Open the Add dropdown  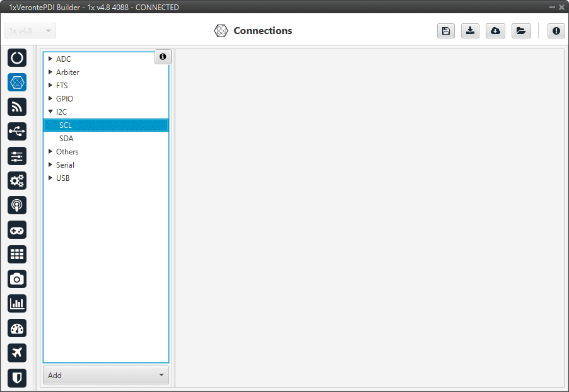[x=106, y=375]
